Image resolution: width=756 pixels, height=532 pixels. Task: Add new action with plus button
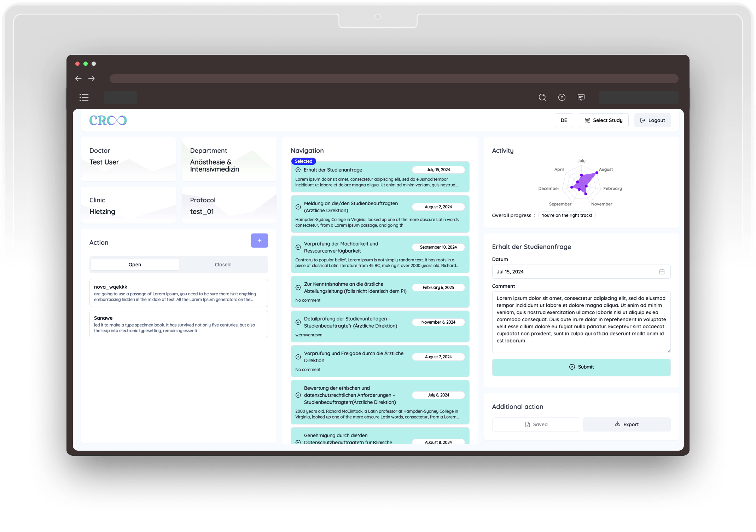click(x=259, y=241)
